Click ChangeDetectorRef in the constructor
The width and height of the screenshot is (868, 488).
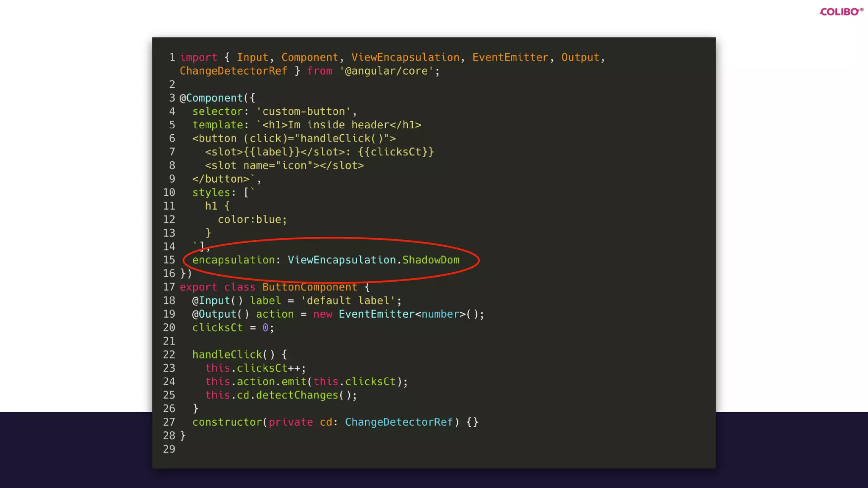[398, 422]
